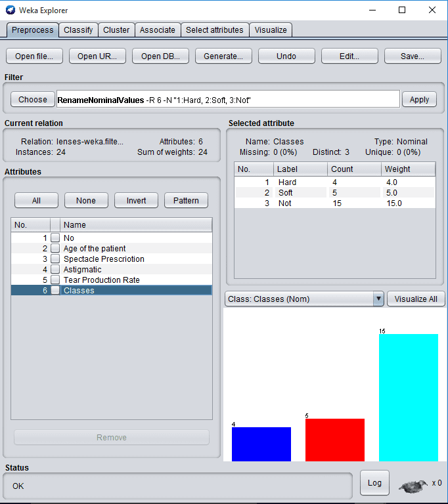Image resolution: width=448 pixels, height=504 pixels.
Task: Go to the Associate tab
Action: 158,30
